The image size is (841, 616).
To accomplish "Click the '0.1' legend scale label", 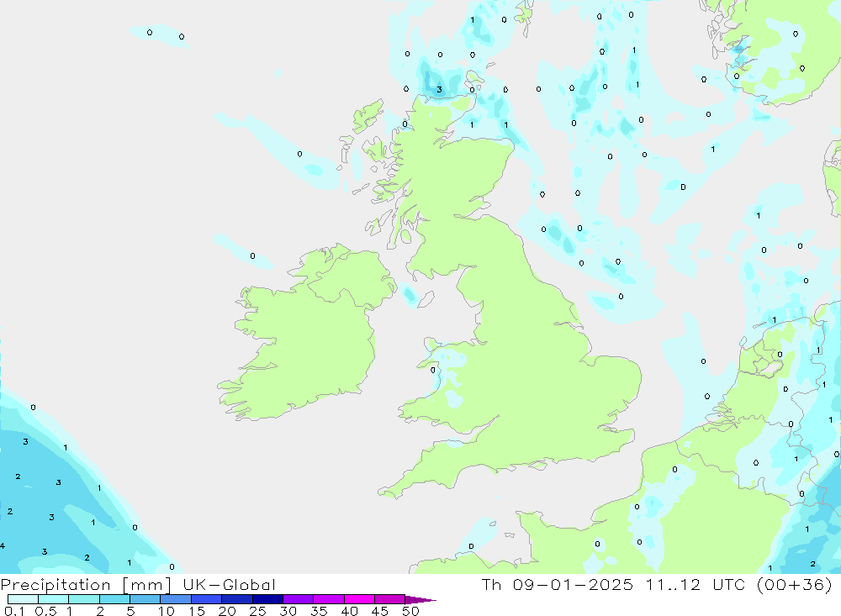I will [x=14, y=611].
